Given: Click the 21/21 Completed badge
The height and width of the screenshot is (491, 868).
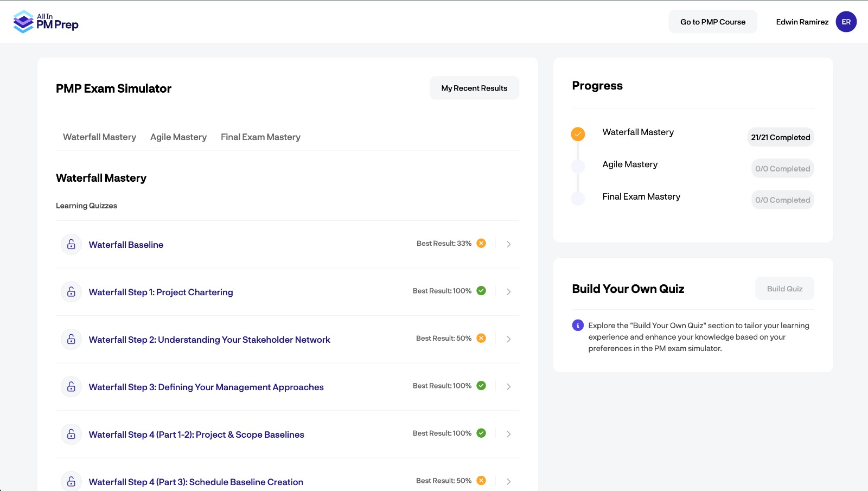Looking at the screenshot, I should [x=780, y=137].
